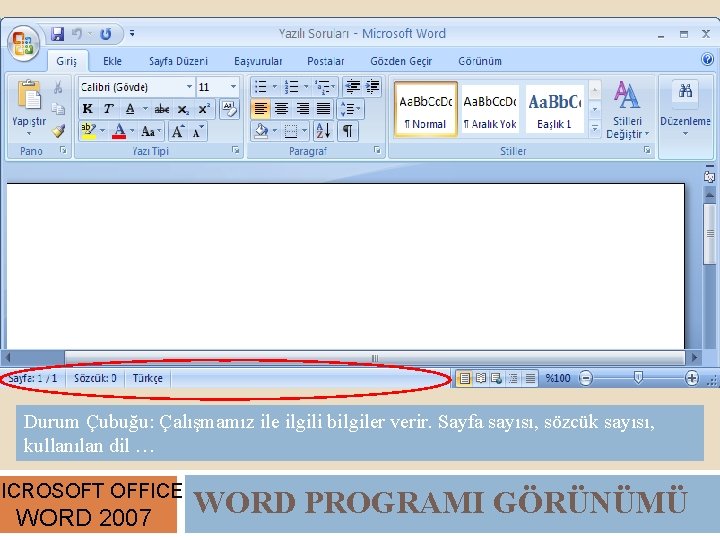Open the line spacing menu
The height and width of the screenshot is (540, 720).
click(x=351, y=109)
